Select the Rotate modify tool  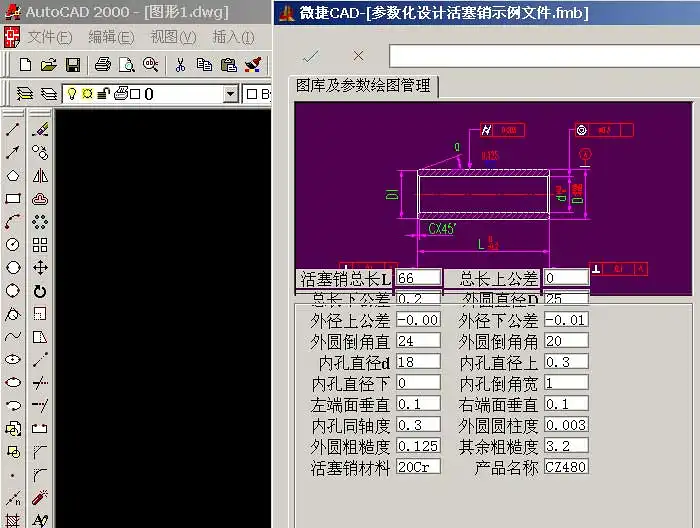pyautogui.click(x=40, y=291)
